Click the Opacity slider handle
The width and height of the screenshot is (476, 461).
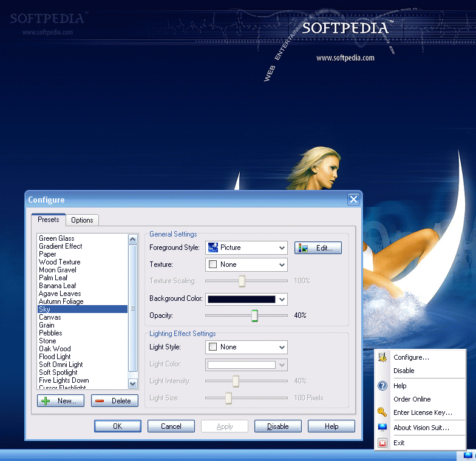tap(255, 315)
